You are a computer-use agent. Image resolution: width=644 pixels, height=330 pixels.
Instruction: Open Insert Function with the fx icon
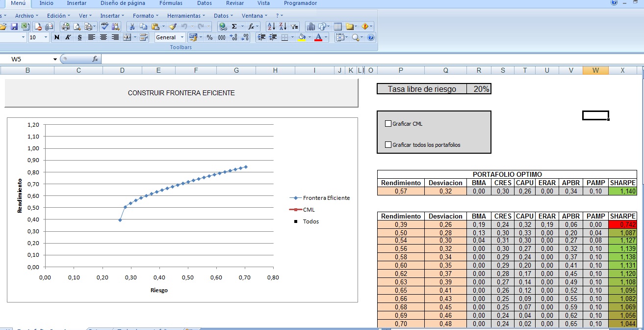252,26
